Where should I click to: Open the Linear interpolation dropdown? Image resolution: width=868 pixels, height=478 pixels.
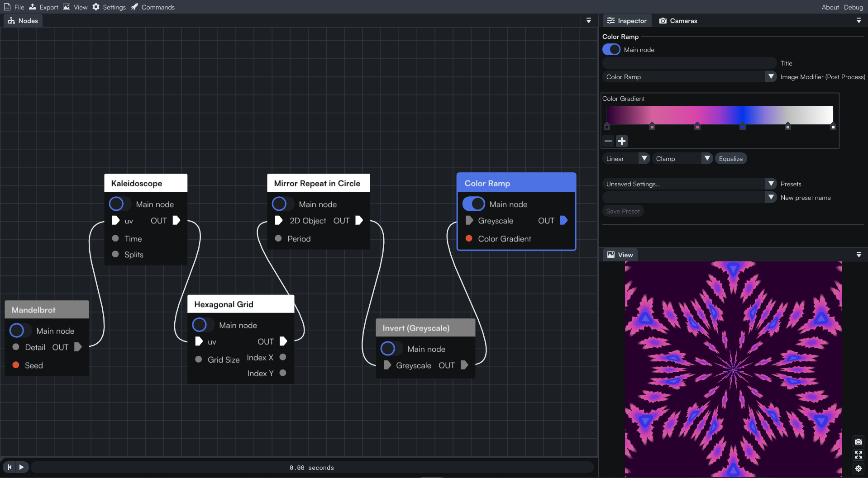(626, 159)
